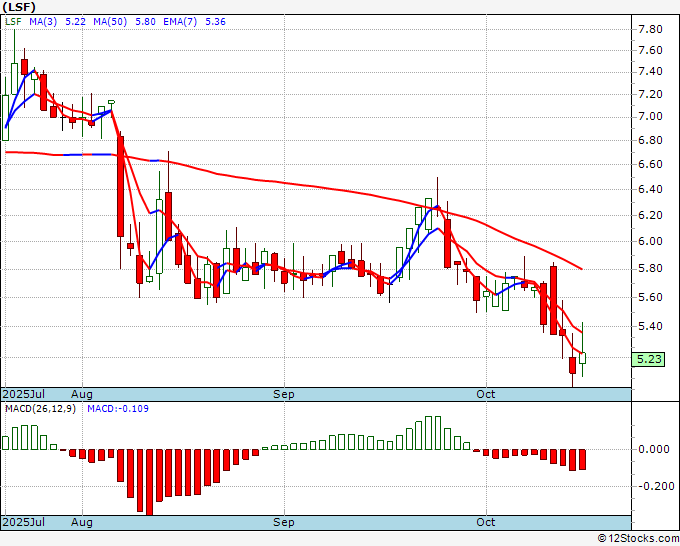The height and width of the screenshot is (546, 680).
Task: Click the Aug label on MACD axis
Action: pos(82,522)
